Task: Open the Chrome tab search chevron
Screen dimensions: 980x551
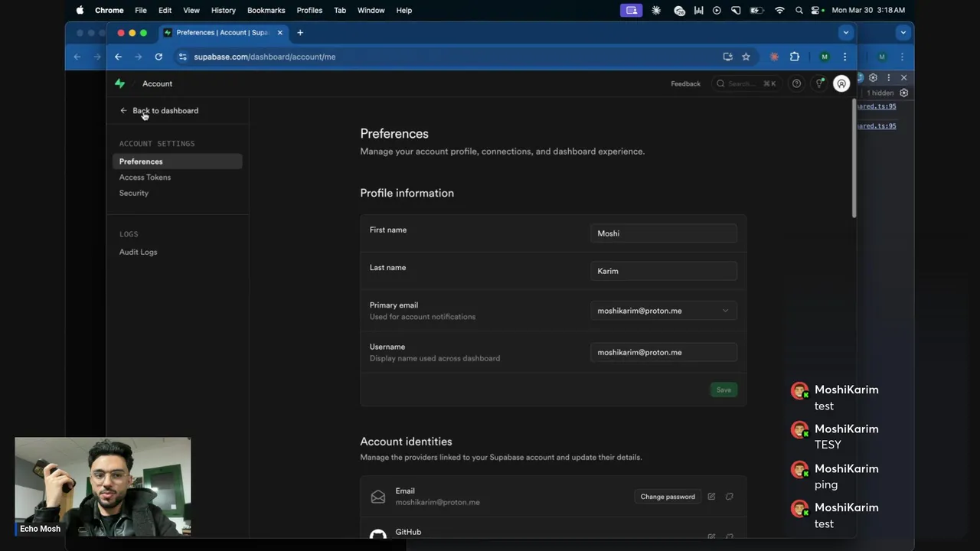Action: [x=845, y=32]
